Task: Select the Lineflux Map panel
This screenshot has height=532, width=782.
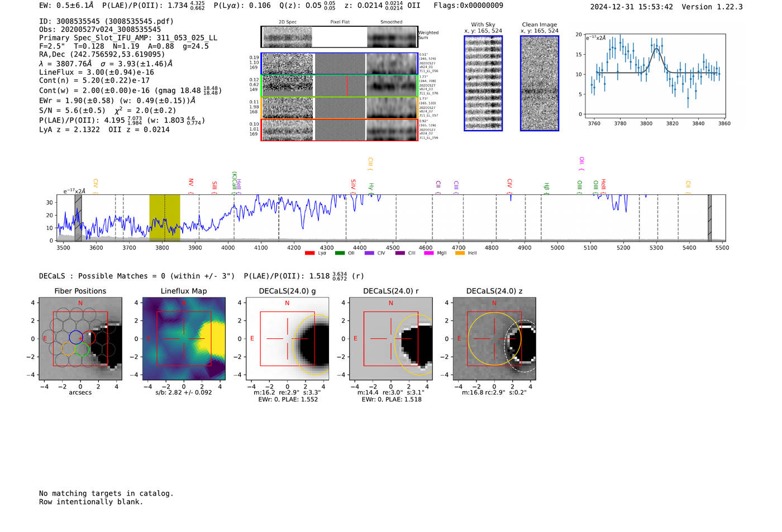Action: point(184,339)
